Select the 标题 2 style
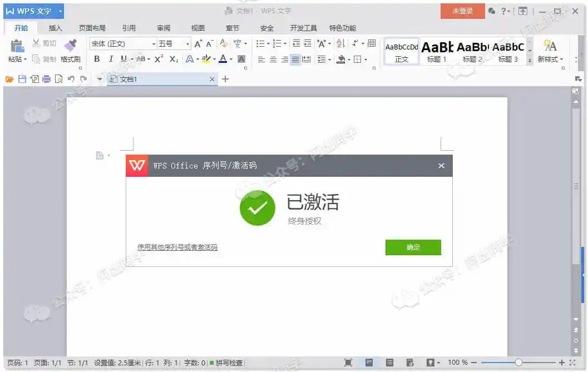Image resolution: width=588 pixels, height=372 pixels. click(x=472, y=52)
